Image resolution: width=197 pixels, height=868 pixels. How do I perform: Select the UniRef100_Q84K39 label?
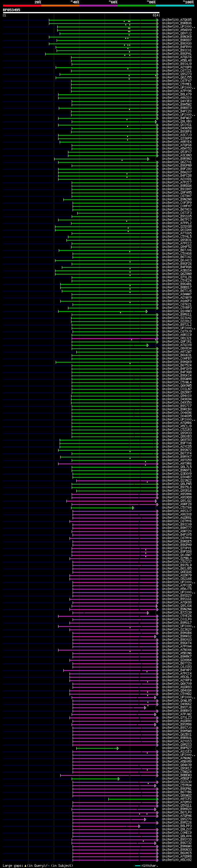click(176, 765)
